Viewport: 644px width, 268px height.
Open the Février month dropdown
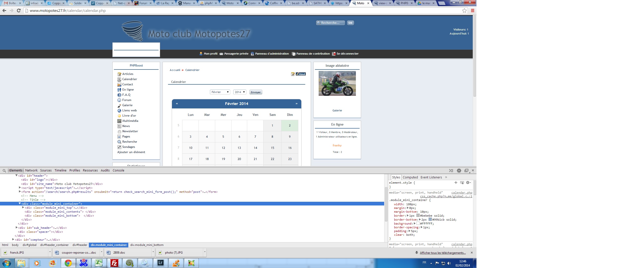pos(220,92)
